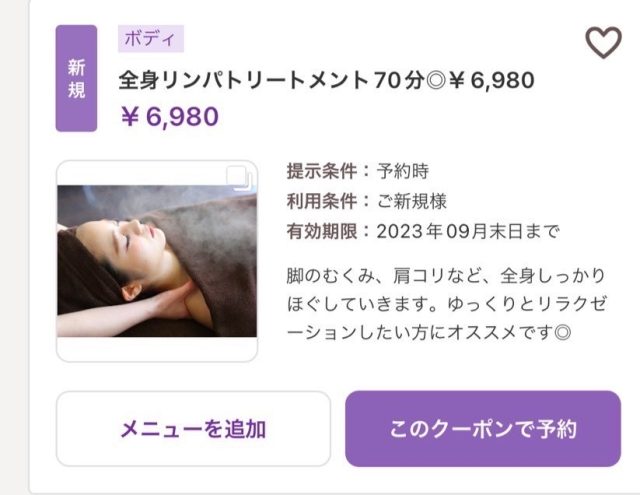Click the 有効期限 label
This screenshot has height=495, width=640.
(x=322, y=231)
